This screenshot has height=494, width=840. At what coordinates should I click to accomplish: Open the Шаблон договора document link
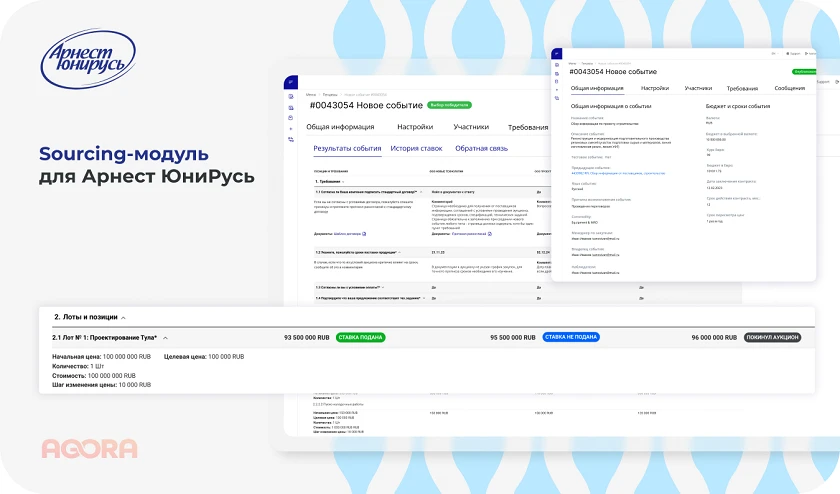tap(347, 234)
